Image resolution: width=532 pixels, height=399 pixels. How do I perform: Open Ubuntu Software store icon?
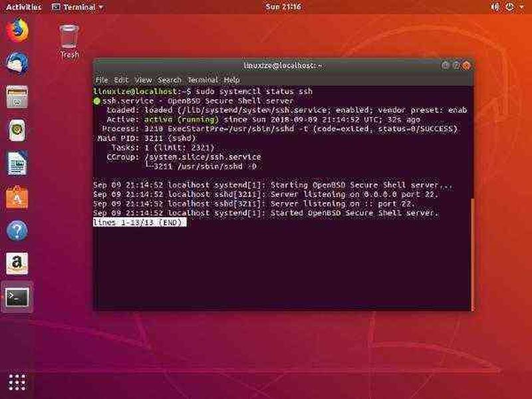point(17,197)
